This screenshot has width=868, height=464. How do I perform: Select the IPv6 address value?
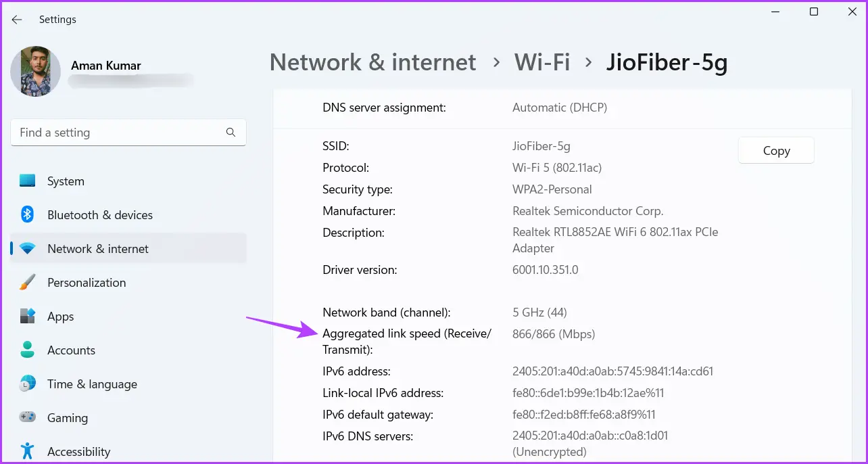click(613, 371)
